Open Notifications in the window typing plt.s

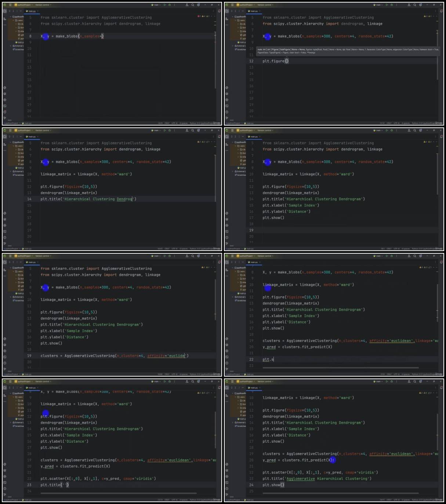[x=442, y=262]
